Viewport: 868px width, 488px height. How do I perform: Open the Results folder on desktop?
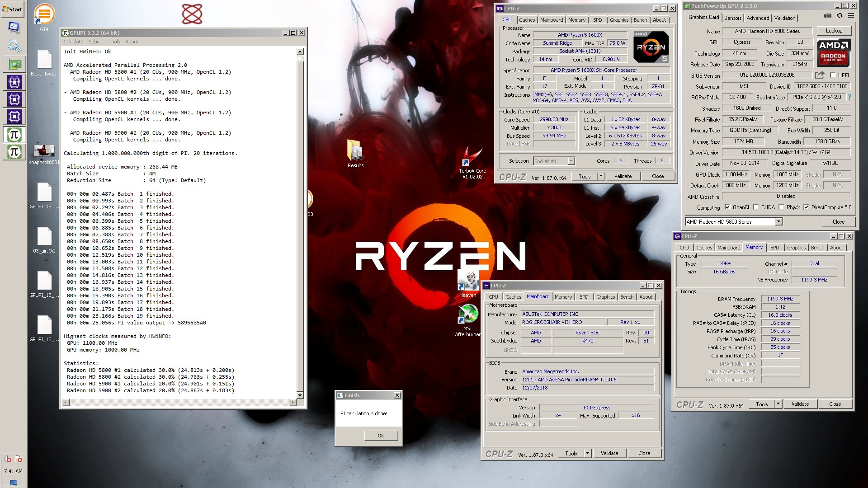(x=355, y=154)
